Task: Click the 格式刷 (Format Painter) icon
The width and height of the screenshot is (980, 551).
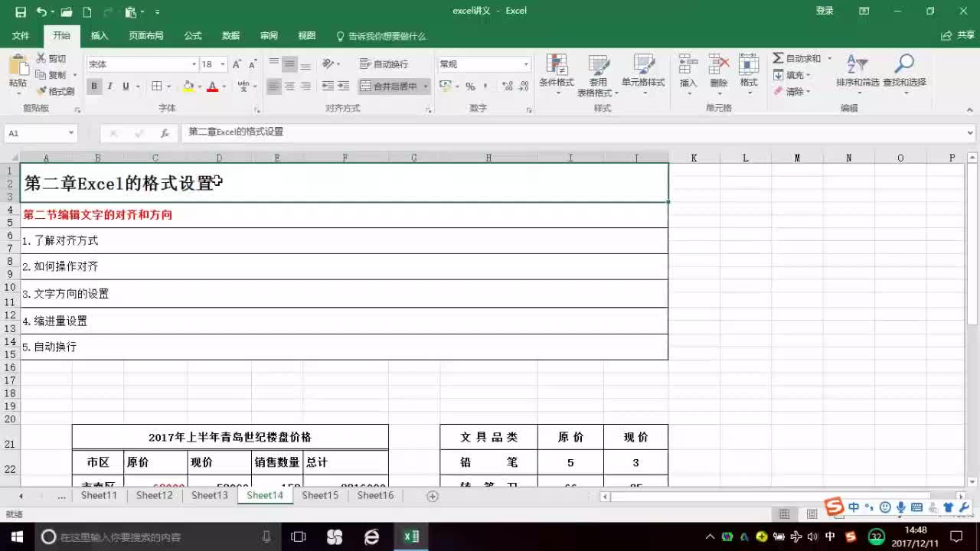Action: 41,91
